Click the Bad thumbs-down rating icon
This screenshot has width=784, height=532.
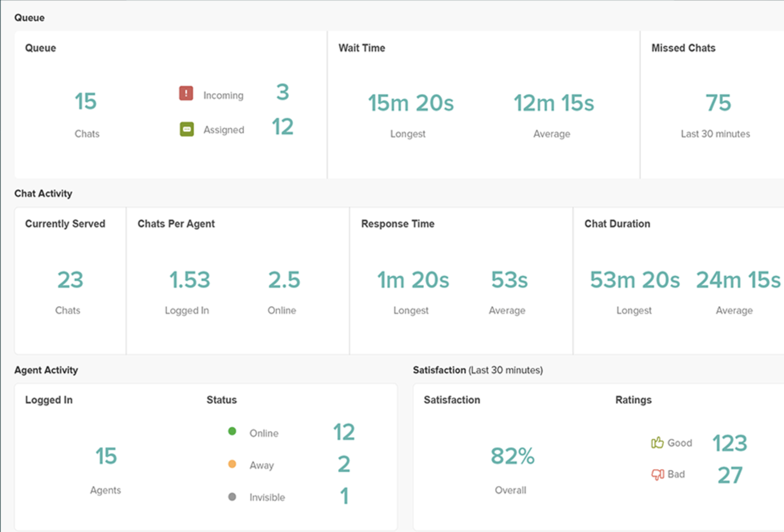coord(657,474)
